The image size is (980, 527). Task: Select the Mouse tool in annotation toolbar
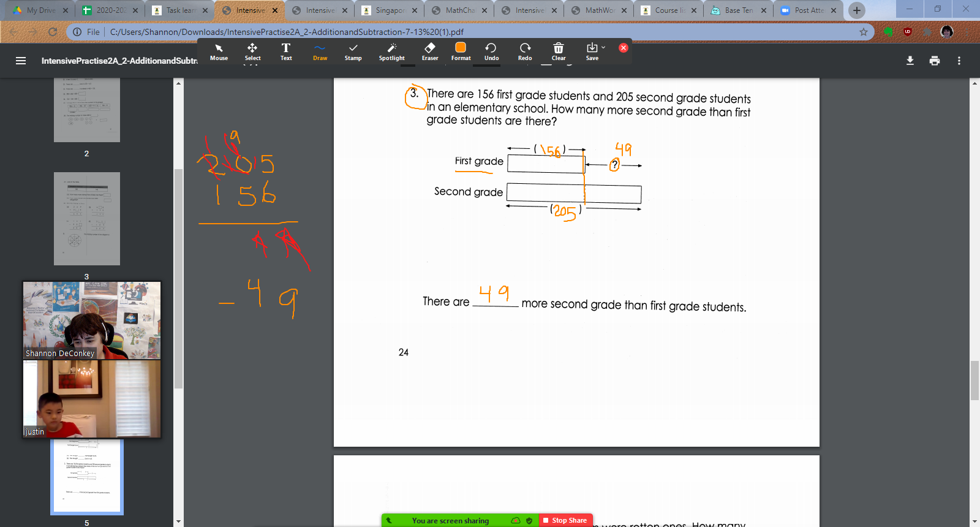click(219, 52)
